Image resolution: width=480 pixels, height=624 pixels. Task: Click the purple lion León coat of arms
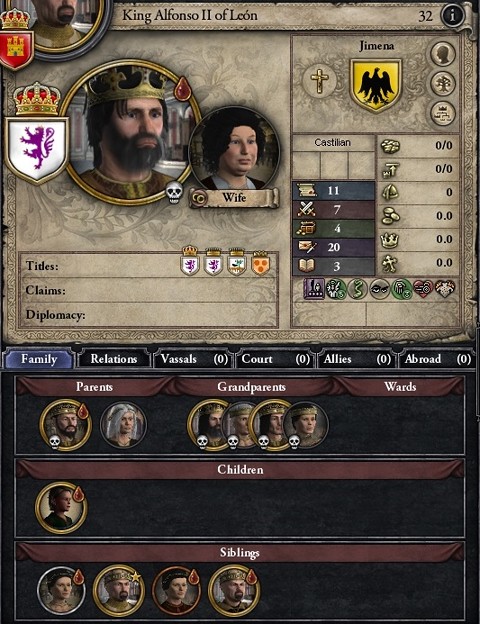pos(37,150)
